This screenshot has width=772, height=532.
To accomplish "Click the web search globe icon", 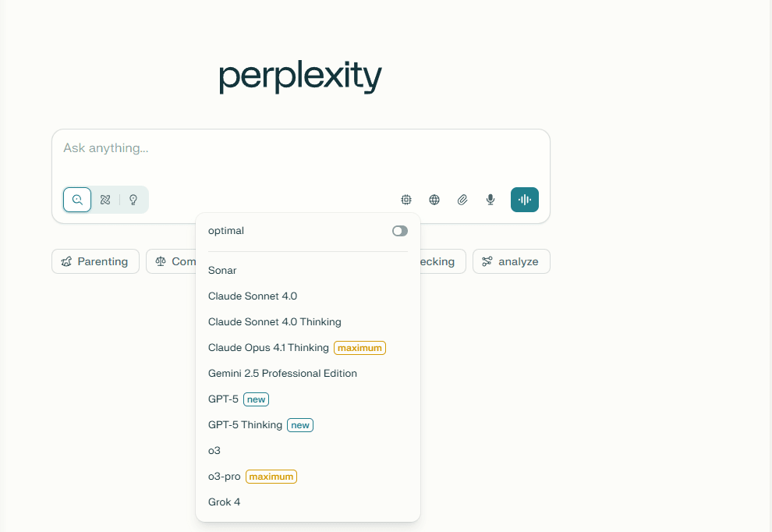I will 434,200.
